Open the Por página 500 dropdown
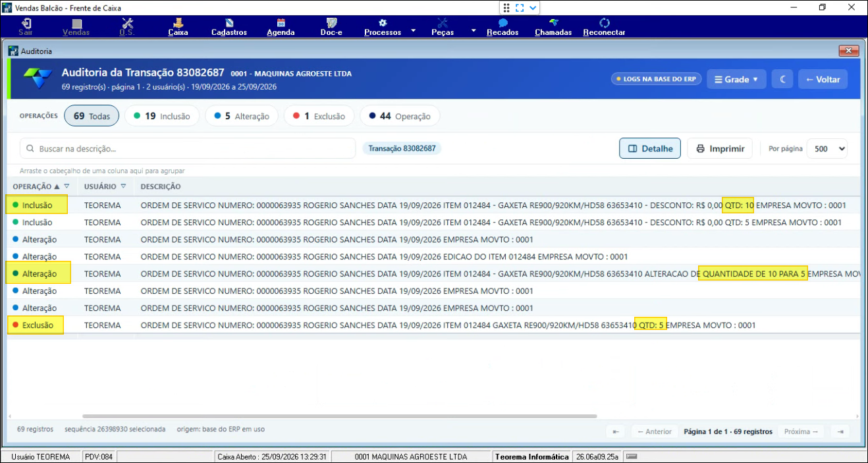The image size is (868, 463). click(827, 149)
